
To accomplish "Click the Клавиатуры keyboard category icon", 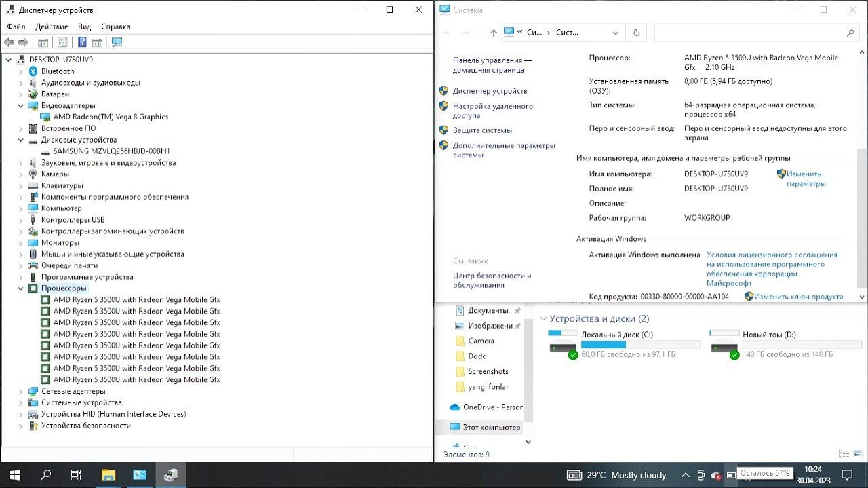I will [x=33, y=185].
